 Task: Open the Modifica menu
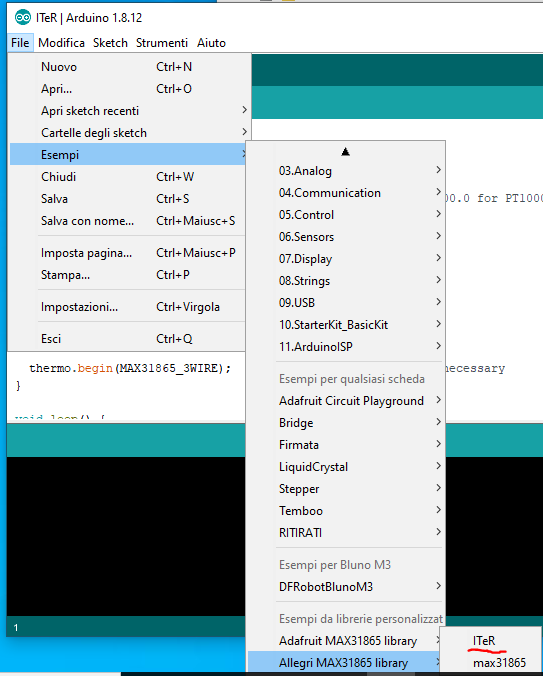tap(62, 43)
